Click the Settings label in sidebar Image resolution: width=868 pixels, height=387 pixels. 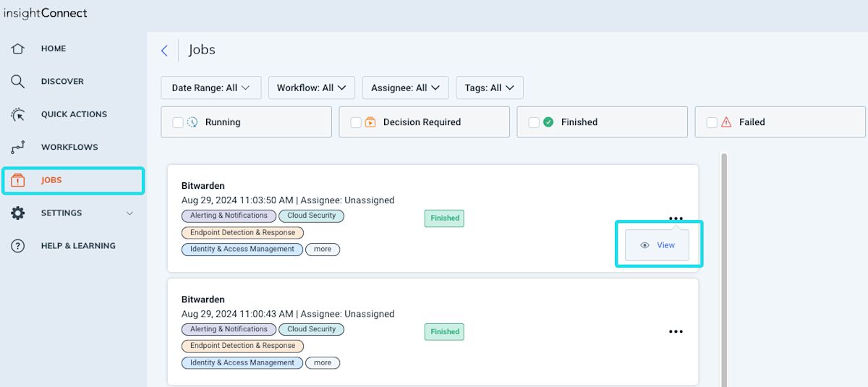click(61, 213)
